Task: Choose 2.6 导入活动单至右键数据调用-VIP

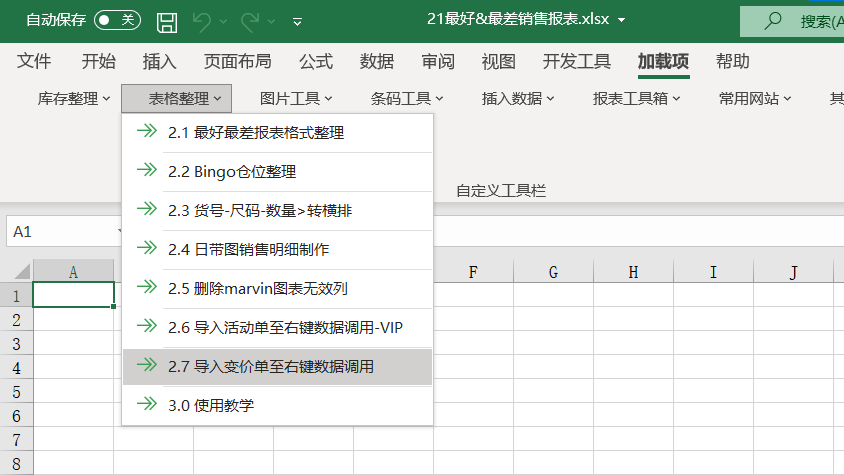Action: 277,327
